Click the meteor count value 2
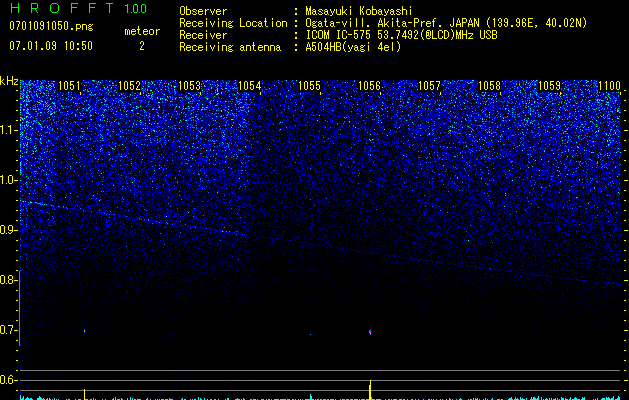This screenshot has width=629, height=400. pos(142,46)
